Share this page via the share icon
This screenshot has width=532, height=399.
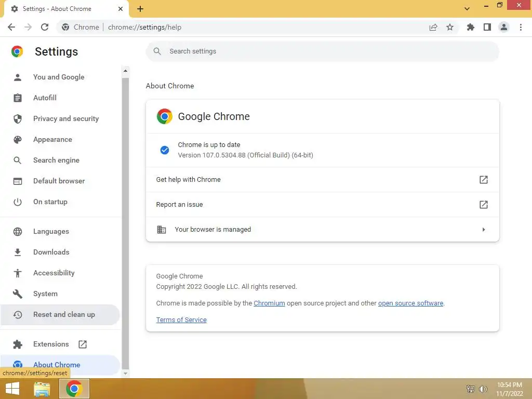[433, 27]
